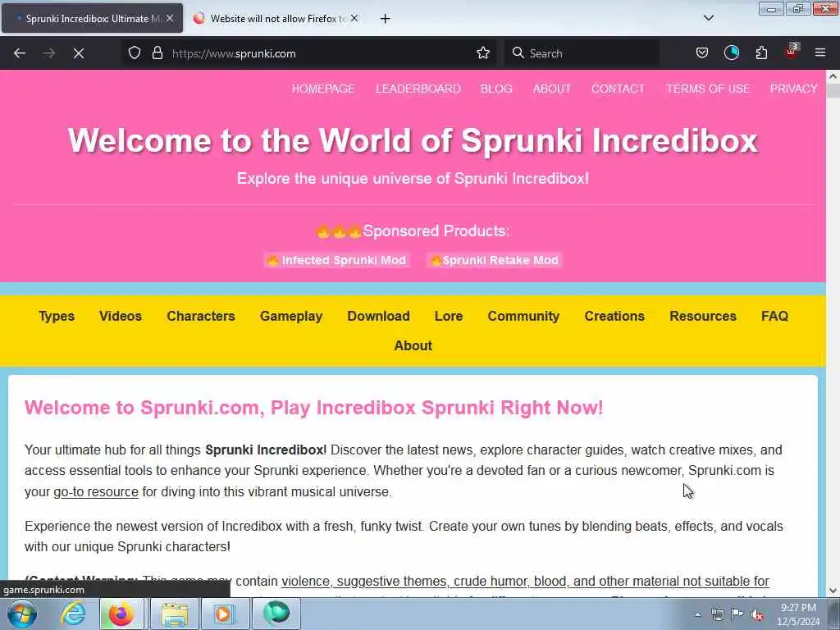Viewport: 840px width, 630px height.
Task: Jump to the Resources section
Action: [x=703, y=316]
